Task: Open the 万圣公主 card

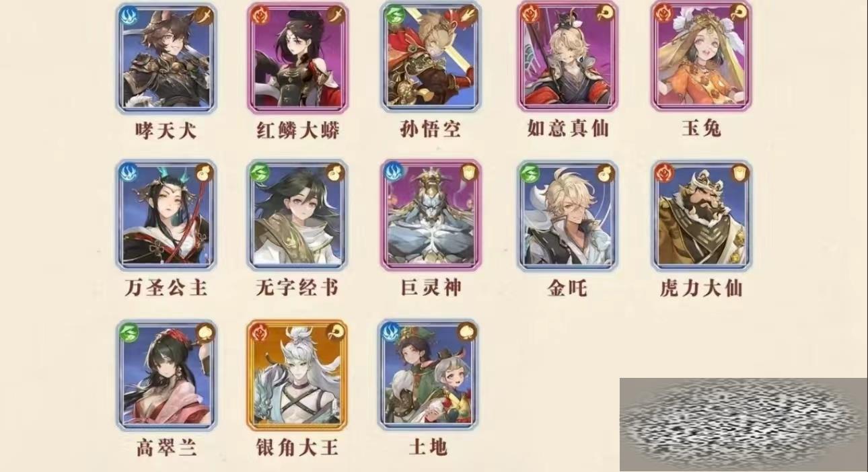Action: (x=166, y=215)
